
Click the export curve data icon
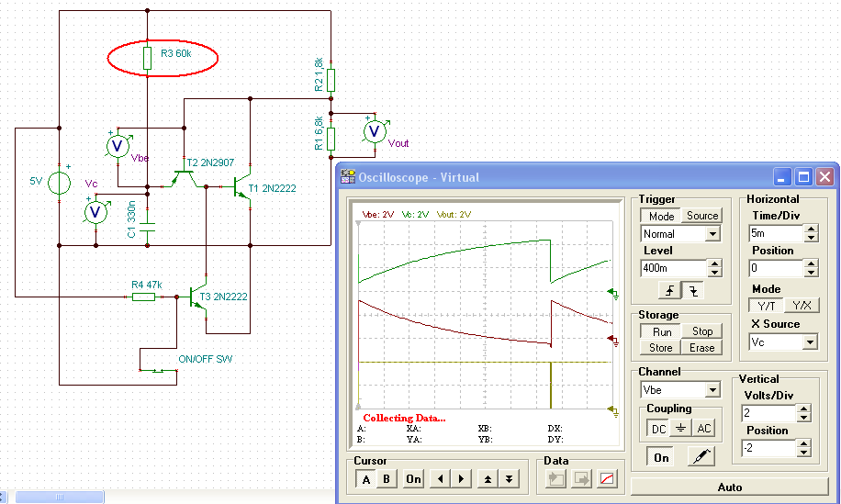581,479
